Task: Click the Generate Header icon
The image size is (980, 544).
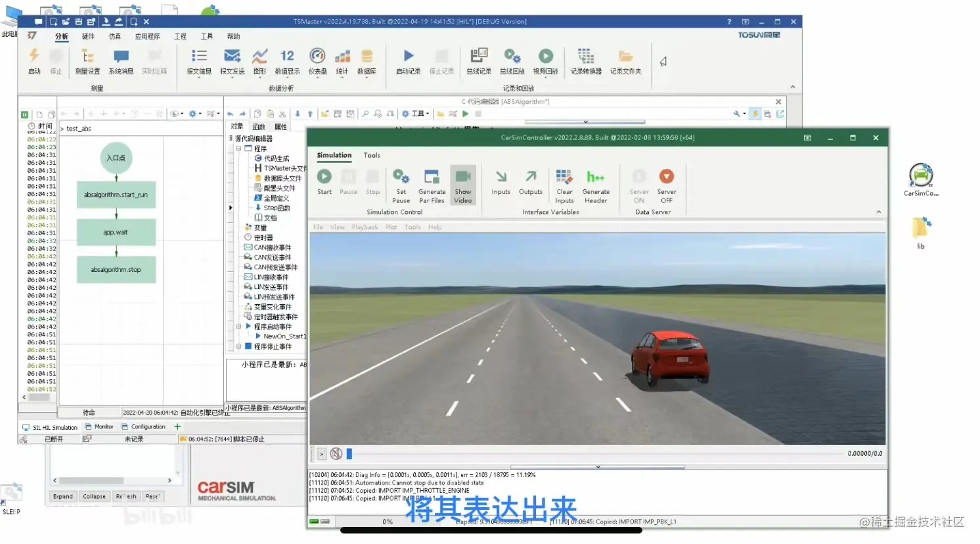Action: (596, 177)
